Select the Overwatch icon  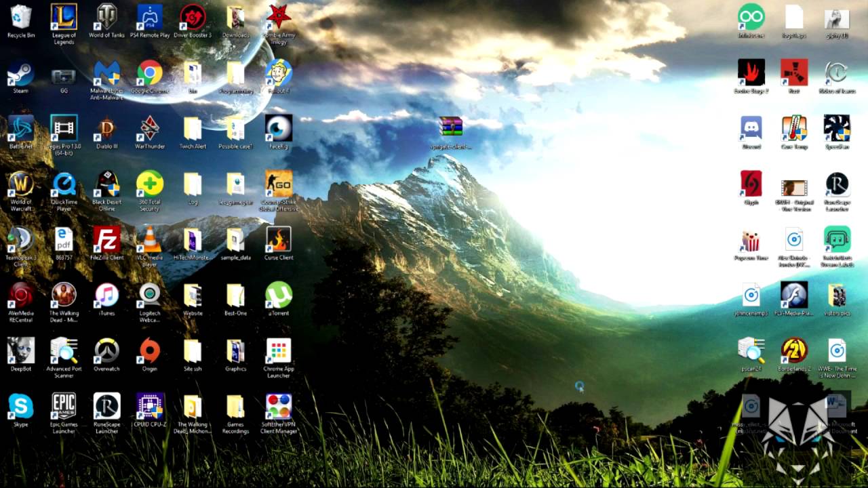tap(106, 350)
